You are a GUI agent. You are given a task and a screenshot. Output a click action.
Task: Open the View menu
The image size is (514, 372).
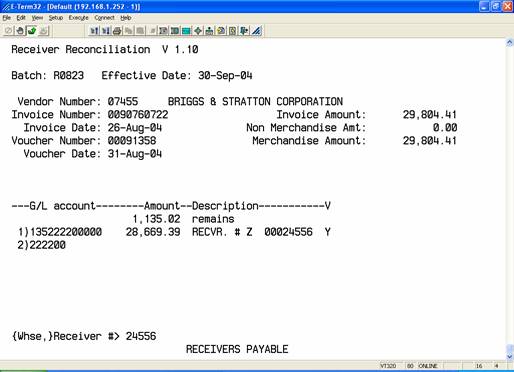pyautogui.click(x=37, y=18)
